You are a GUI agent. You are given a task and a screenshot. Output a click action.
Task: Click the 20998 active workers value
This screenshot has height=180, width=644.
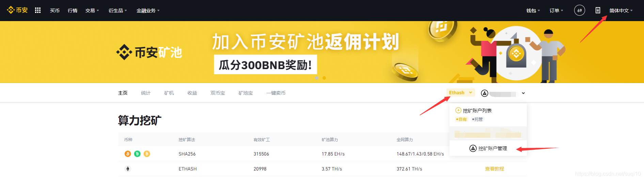(x=260, y=169)
